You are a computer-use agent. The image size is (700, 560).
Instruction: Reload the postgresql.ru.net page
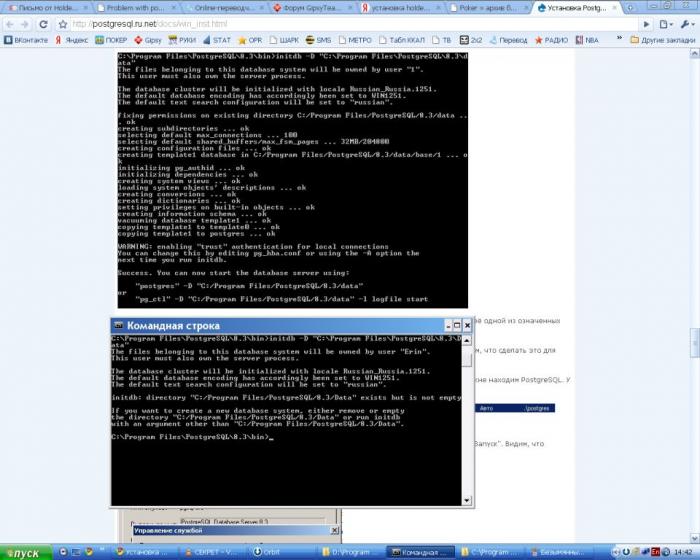pyautogui.click(x=43, y=24)
